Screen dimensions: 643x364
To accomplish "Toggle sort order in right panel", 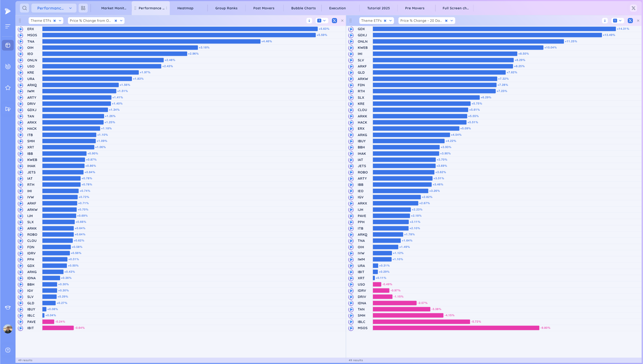I will click(605, 21).
